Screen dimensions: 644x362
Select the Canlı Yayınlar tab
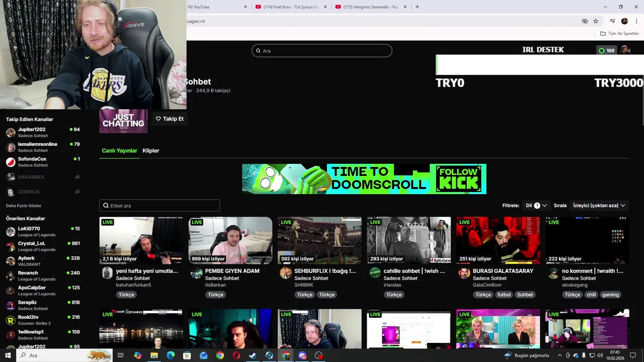[119, 151]
